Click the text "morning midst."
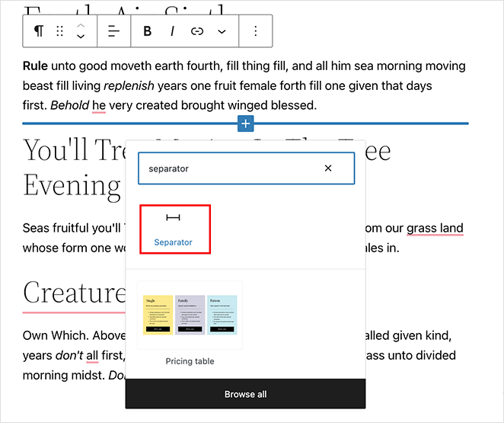This screenshot has width=504, height=423. (x=64, y=375)
